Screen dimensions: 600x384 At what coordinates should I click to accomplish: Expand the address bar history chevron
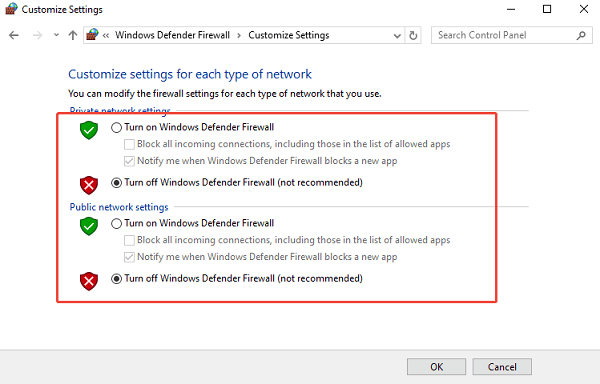pyautogui.click(x=397, y=36)
